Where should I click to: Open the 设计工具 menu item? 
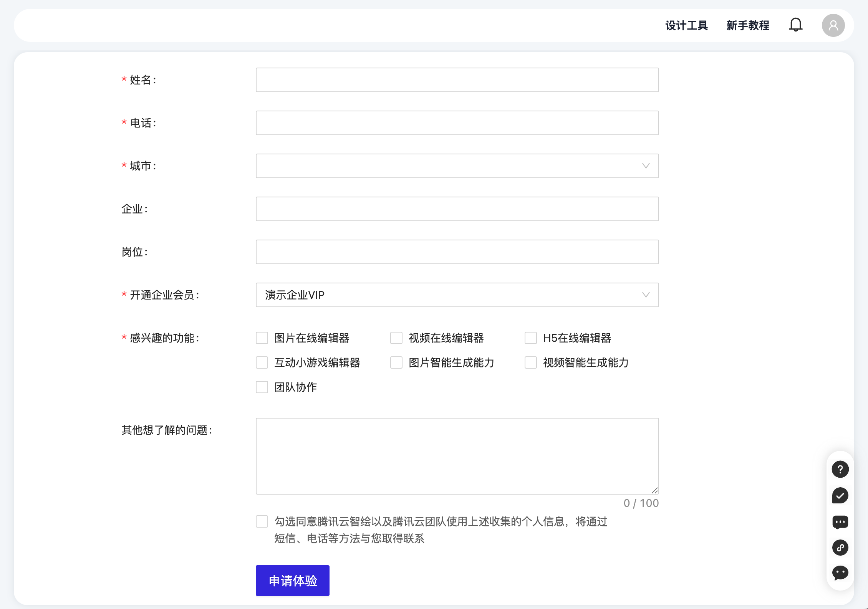[x=686, y=25]
